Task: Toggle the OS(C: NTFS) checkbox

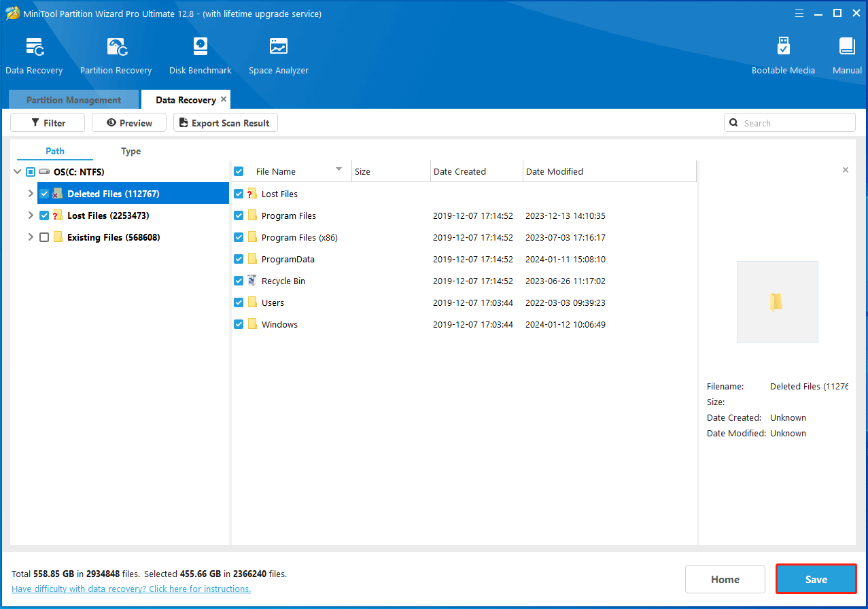Action: tap(31, 172)
